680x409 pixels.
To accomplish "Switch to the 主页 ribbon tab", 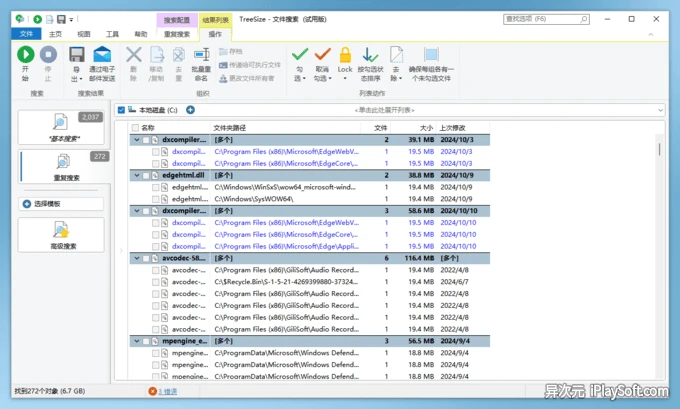I will (x=55, y=34).
